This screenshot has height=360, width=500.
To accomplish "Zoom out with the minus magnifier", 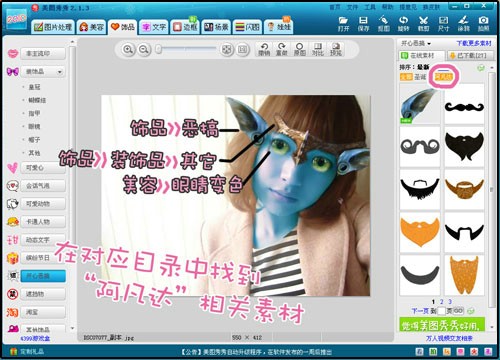I will click(x=144, y=50).
